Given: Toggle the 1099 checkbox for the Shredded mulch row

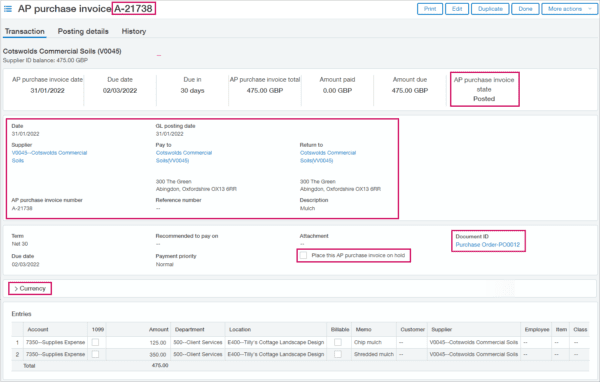Looking at the screenshot, I should click(96, 354).
